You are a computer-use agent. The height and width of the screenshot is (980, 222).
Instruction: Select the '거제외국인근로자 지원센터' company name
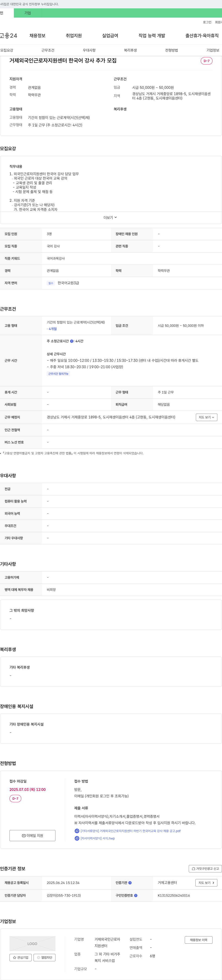[x=107, y=942]
